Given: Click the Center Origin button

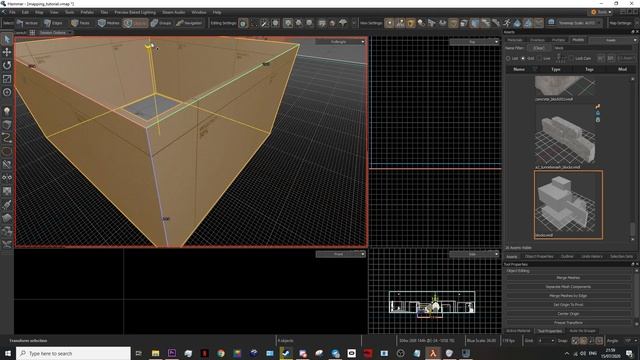Looking at the screenshot, I should (568, 313).
